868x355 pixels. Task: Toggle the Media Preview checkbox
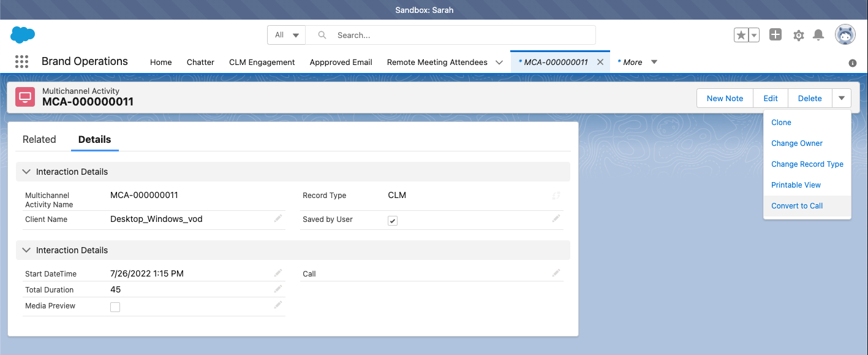115,307
